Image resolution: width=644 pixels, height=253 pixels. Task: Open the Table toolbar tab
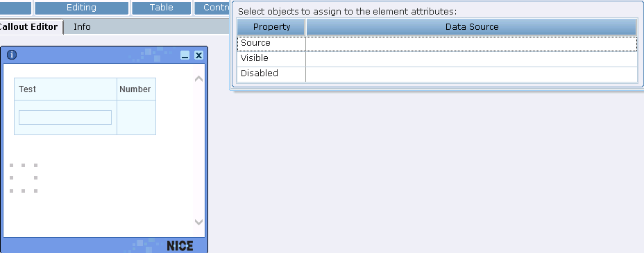click(162, 8)
